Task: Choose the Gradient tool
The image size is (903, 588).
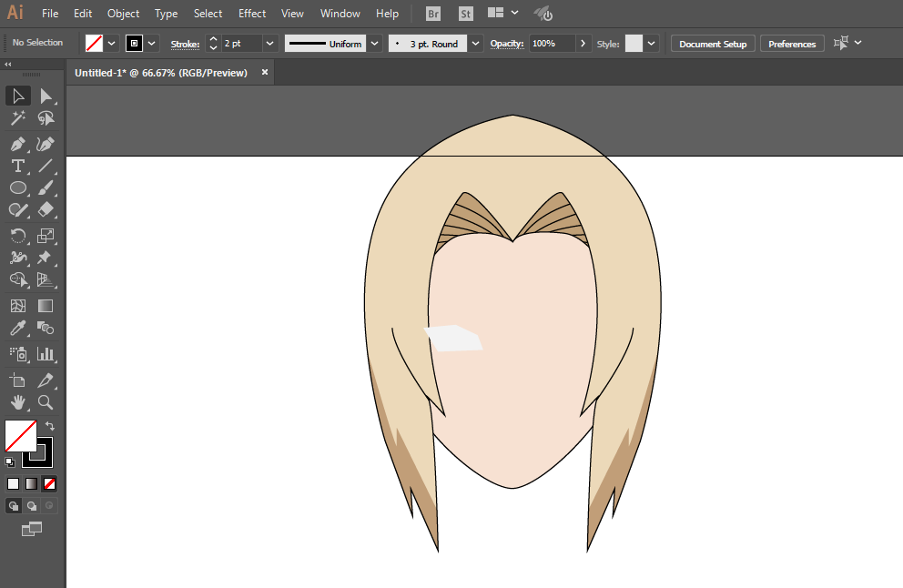Action: 46,306
